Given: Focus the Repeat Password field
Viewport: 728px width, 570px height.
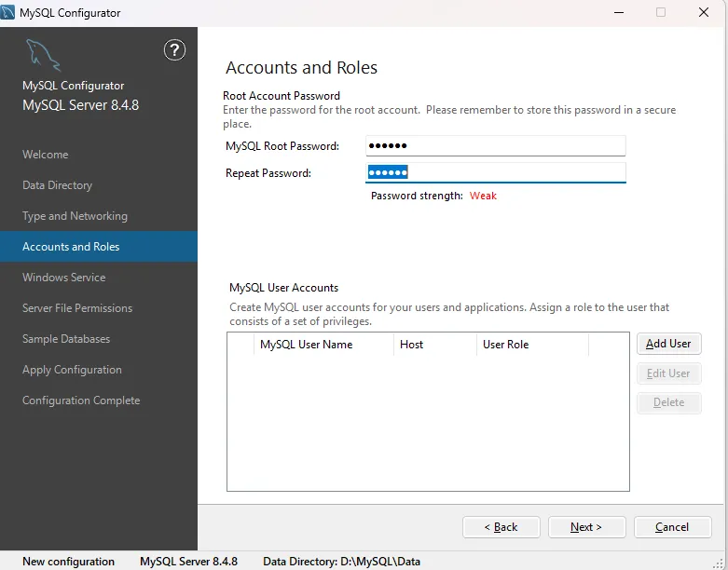Looking at the screenshot, I should tap(495, 173).
